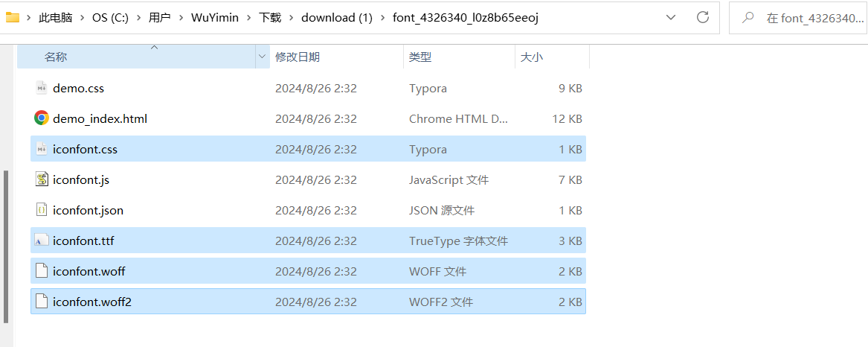Go to WuYimin folder in breadcrumb

click(x=214, y=17)
